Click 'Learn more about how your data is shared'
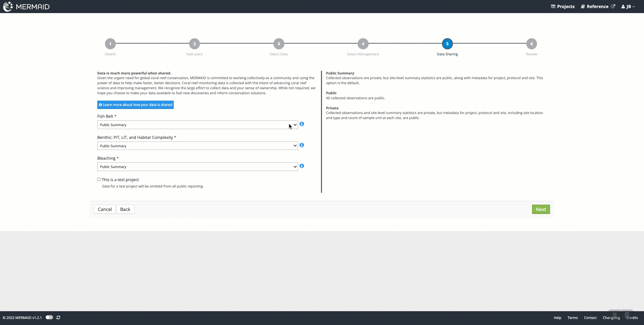 [x=136, y=105]
